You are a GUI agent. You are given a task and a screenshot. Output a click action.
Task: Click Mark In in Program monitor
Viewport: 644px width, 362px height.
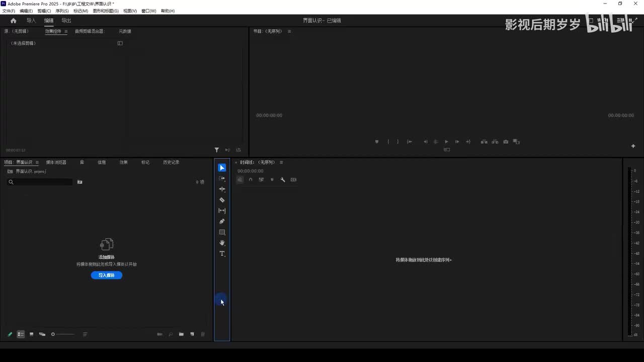[x=388, y=142]
